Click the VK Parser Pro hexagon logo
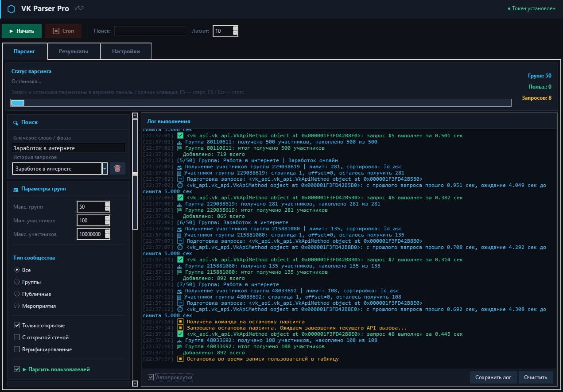This screenshot has width=563, height=392. point(12,9)
